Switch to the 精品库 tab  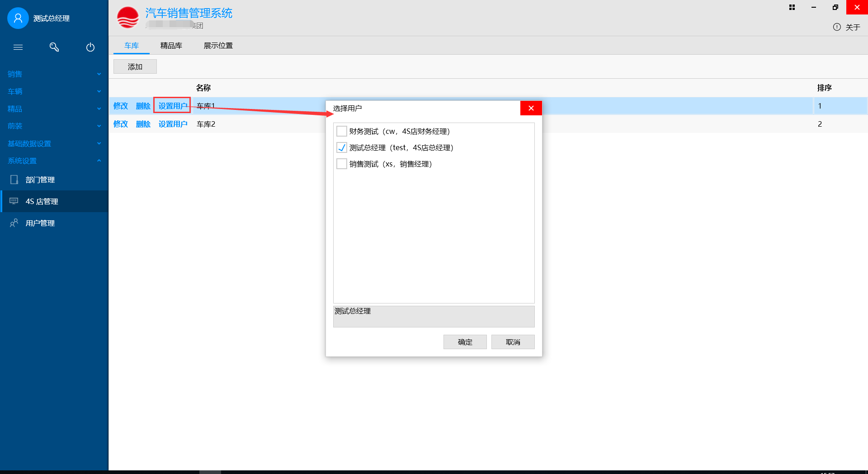171,46
